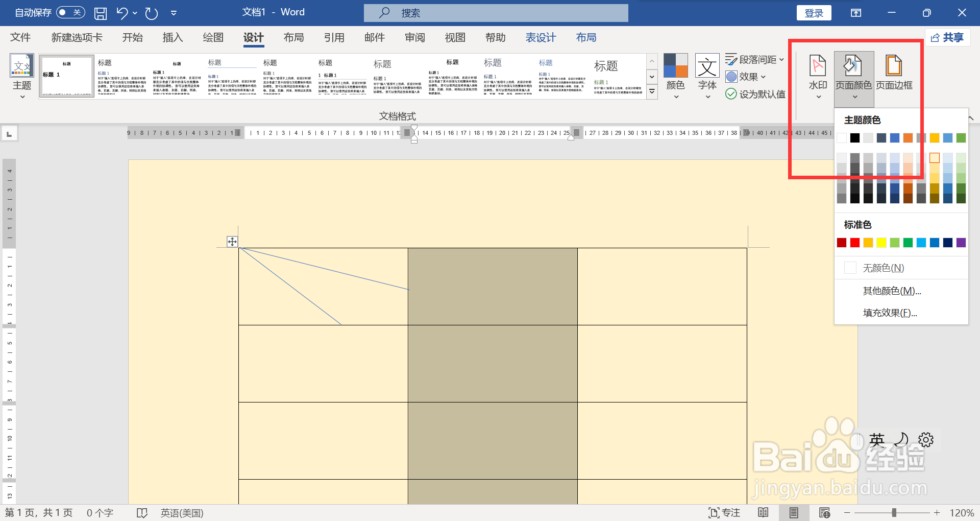Open the 主题 themes button
This screenshot has width=980, height=521.
click(x=22, y=76)
